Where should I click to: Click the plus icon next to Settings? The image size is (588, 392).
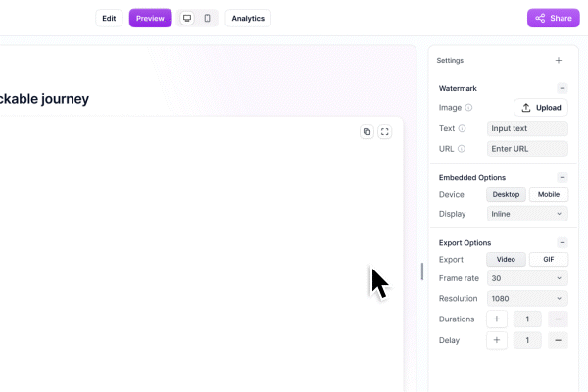559,61
